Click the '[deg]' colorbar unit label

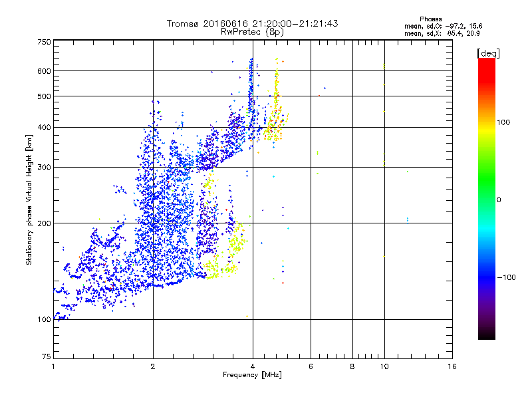pos(488,53)
